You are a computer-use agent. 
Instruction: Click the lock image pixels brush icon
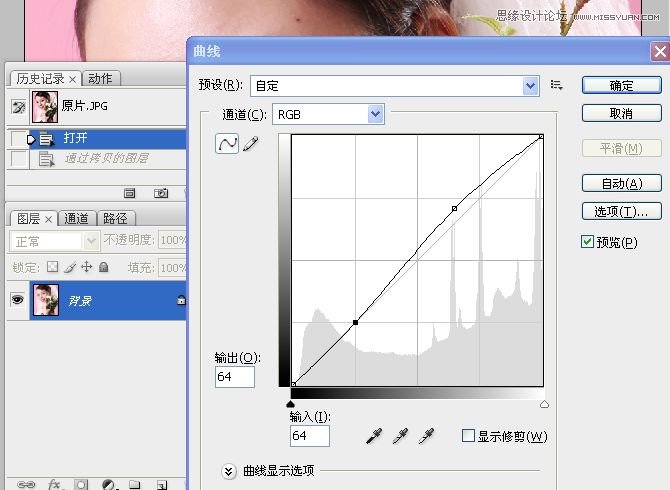pyautogui.click(x=70, y=267)
